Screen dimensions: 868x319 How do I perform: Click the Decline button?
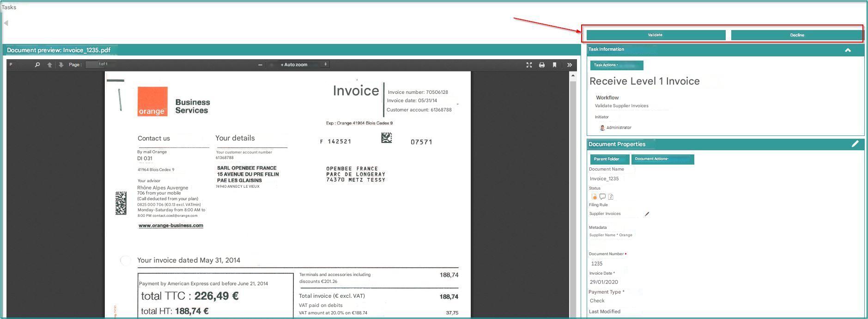point(797,35)
